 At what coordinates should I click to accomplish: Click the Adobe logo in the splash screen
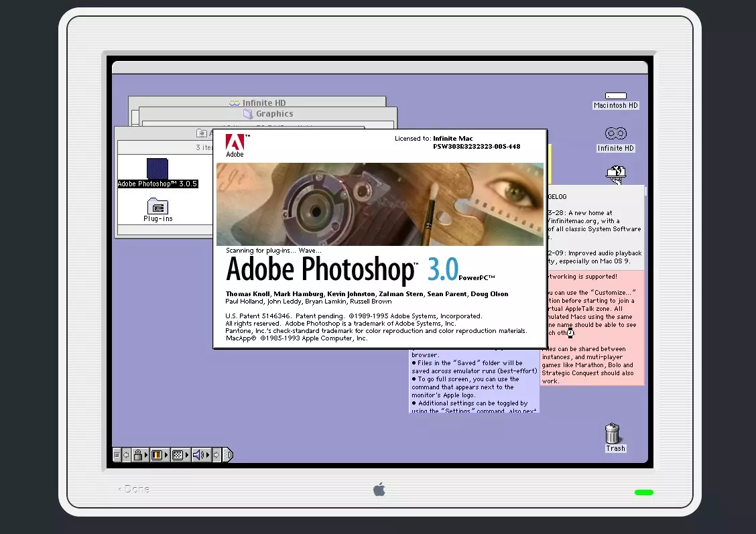(x=236, y=145)
